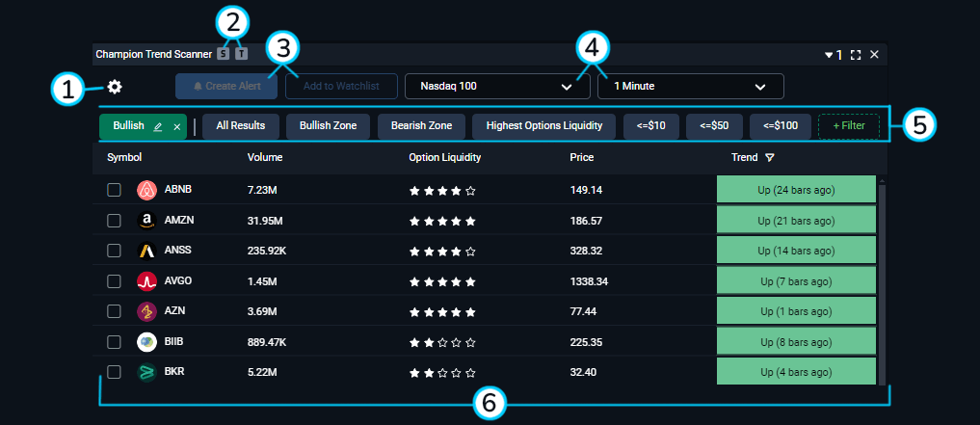The height and width of the screenshot is (425, 980).
Task: Click the Add to Watchlist button
Action: (x=341, y=86)
